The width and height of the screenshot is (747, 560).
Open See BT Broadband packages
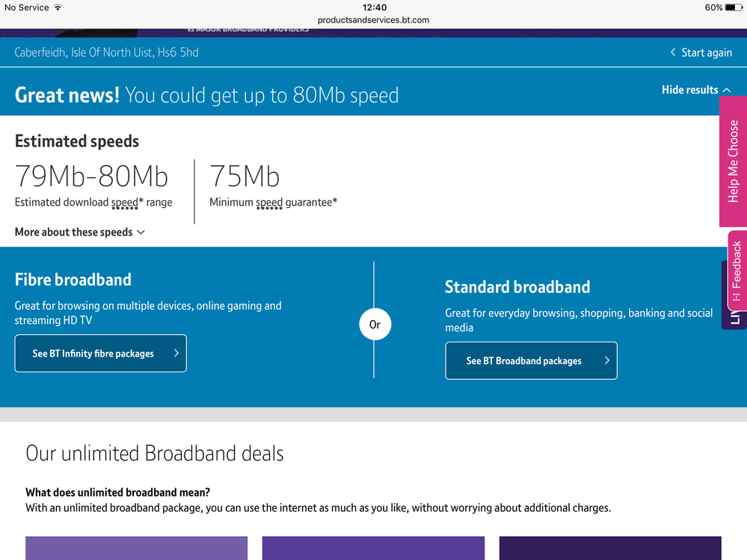tap(531, 360)
